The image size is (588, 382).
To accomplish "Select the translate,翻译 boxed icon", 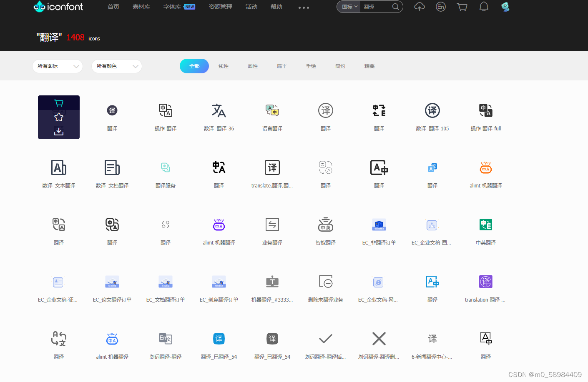I will (x=272, y=167).
